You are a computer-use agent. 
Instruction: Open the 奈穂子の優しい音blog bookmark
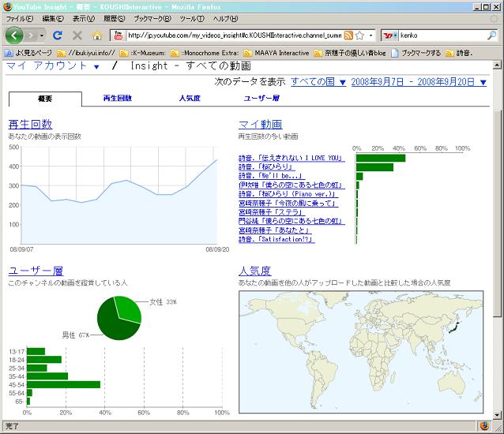coord(350,54)
